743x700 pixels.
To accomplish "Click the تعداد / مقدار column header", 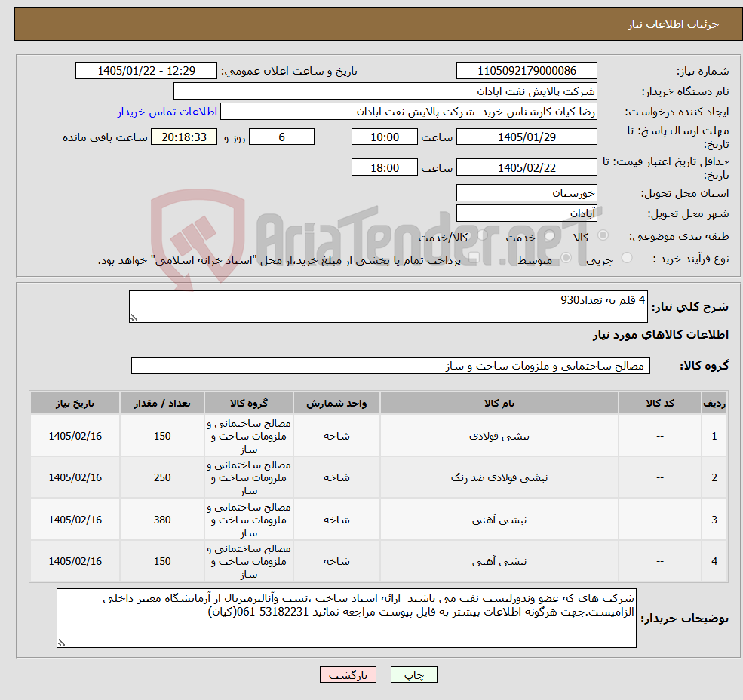I will [162, 403].
